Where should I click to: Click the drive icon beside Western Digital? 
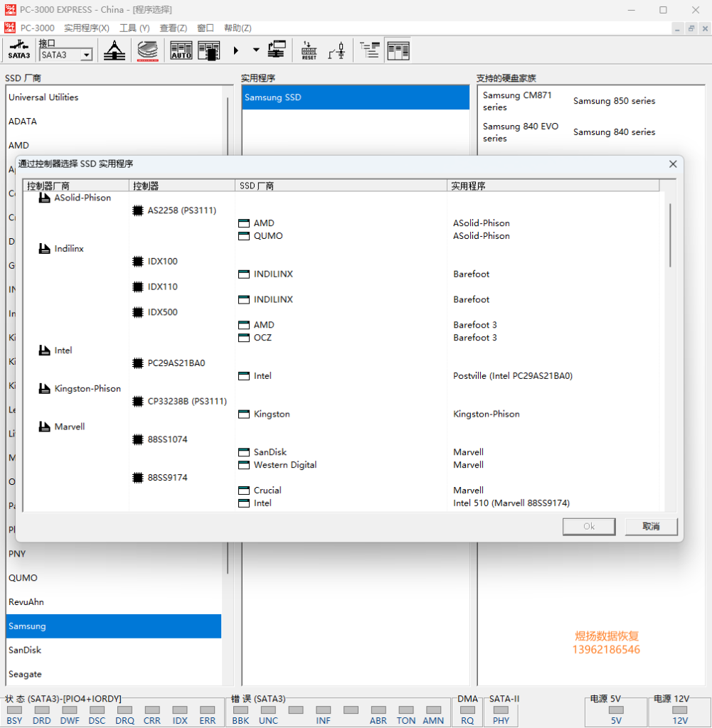tap(244, 465)
